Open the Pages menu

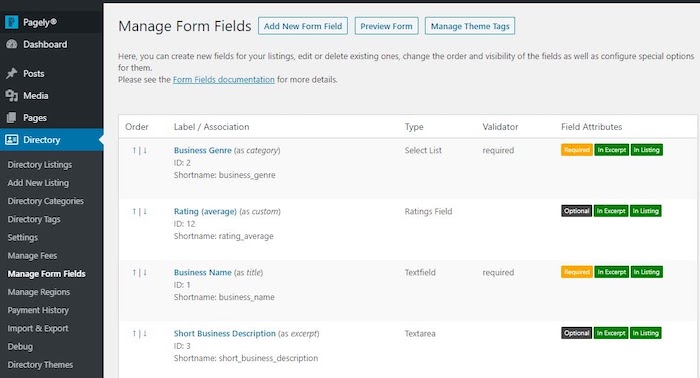51,118
